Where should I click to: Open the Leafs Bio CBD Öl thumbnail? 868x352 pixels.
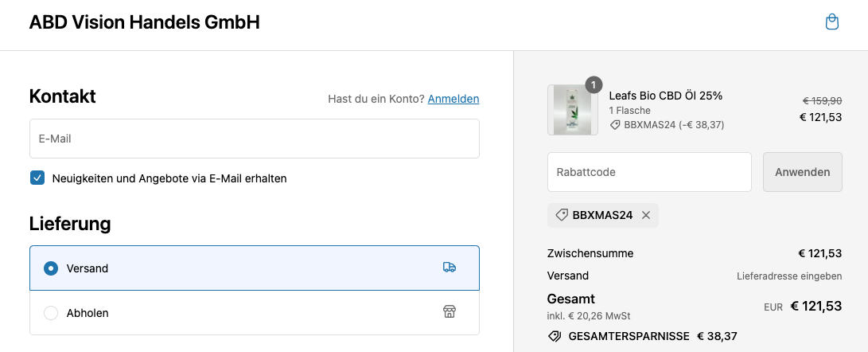pyautogui.click(x=572, y=110)
